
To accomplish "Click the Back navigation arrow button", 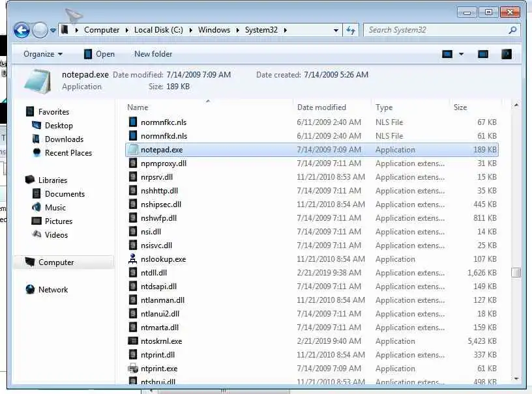I will (22, 31).
